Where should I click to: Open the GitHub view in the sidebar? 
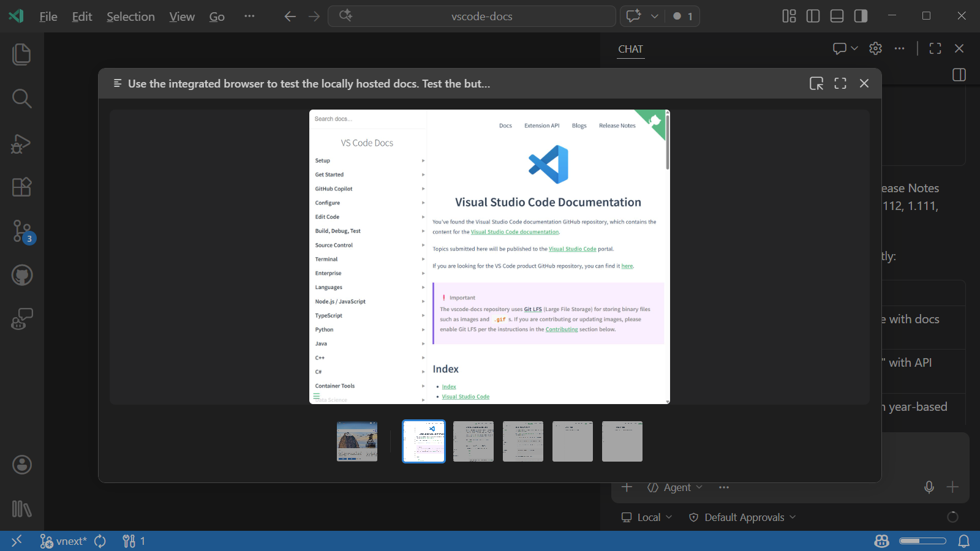(22, 275)
